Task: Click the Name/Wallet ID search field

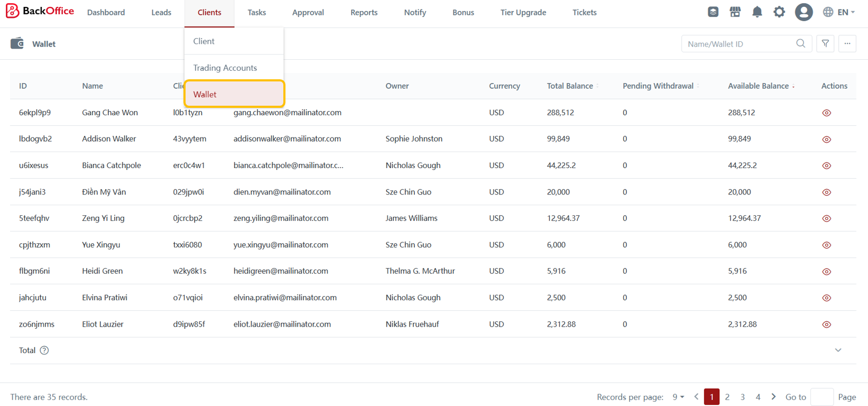Action: point(738,44)
